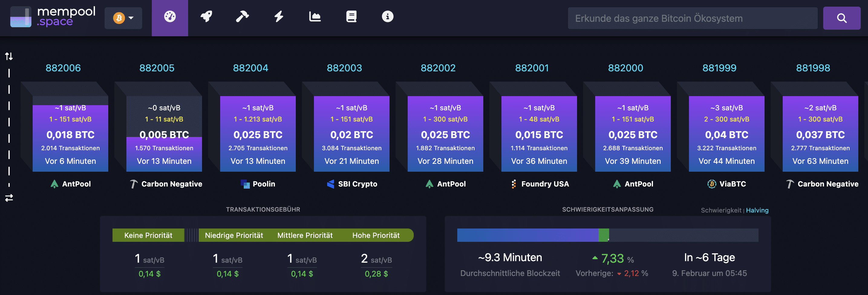Open Foundry USA mining pool link

[540, 184]
